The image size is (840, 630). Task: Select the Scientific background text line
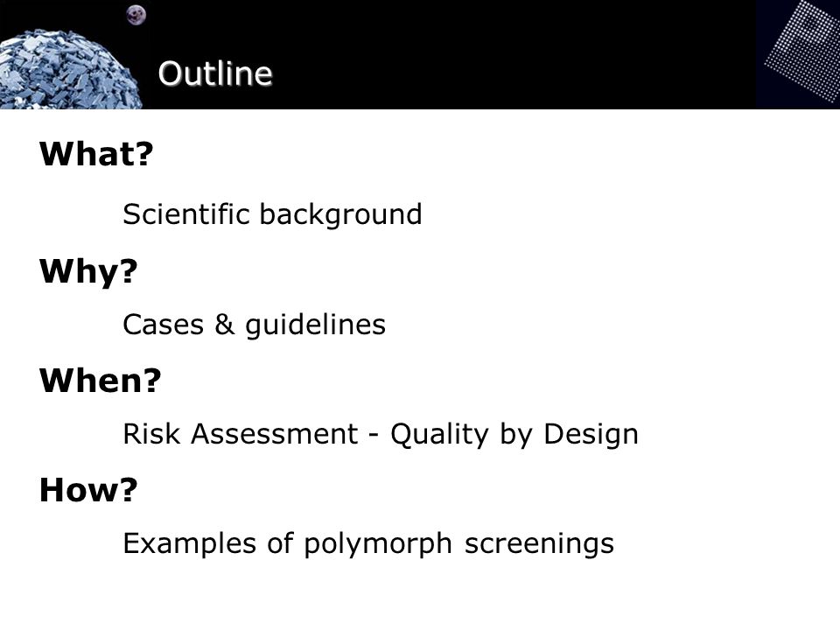pyautogui.click(x=272, y=215)
